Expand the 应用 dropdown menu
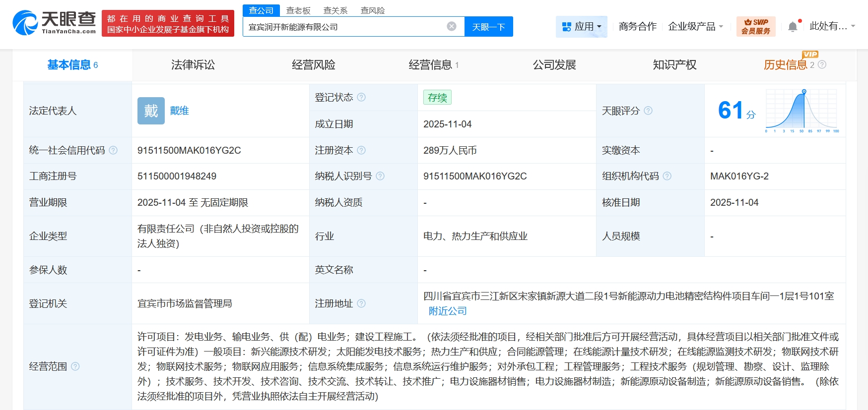The width and height of the screenshot is (868, 410). (x=581, y=26)
